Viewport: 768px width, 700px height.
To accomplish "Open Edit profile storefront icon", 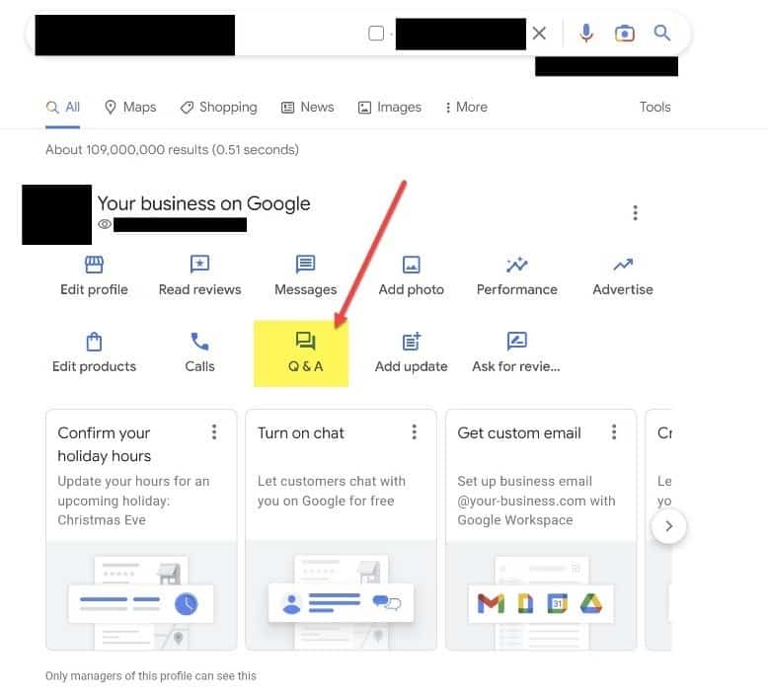I will coord(94,265).
